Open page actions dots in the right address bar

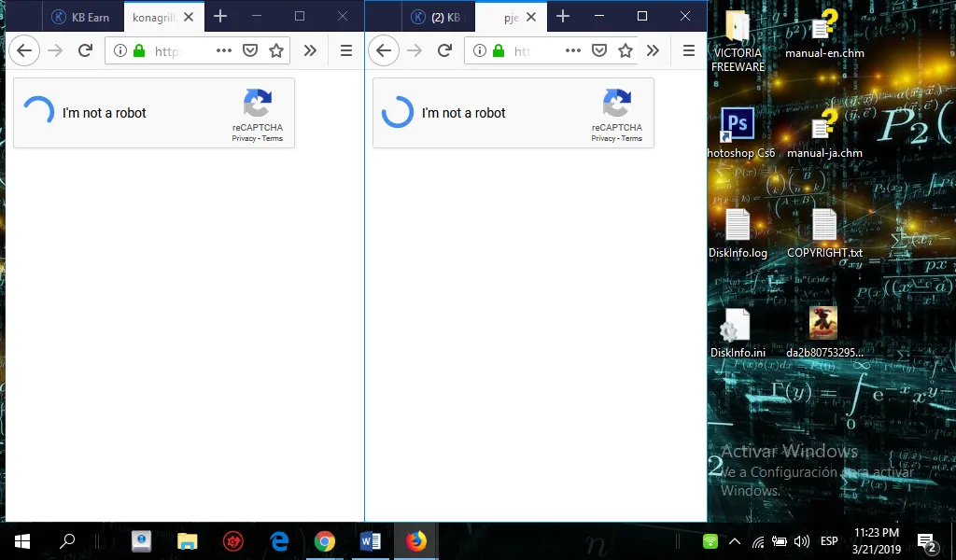[572, 50]
